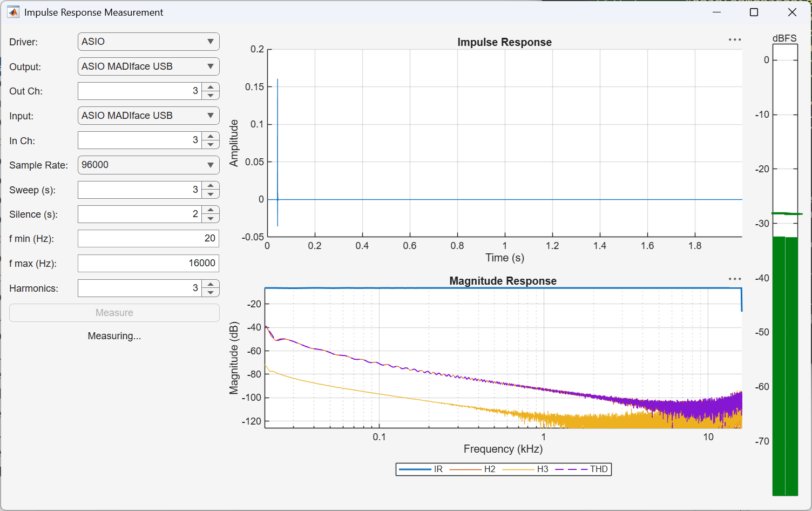This screenshot has height=511, width=812.
Task: Increase Harmonics count with up arrow
Action: (x=211, y=284)
